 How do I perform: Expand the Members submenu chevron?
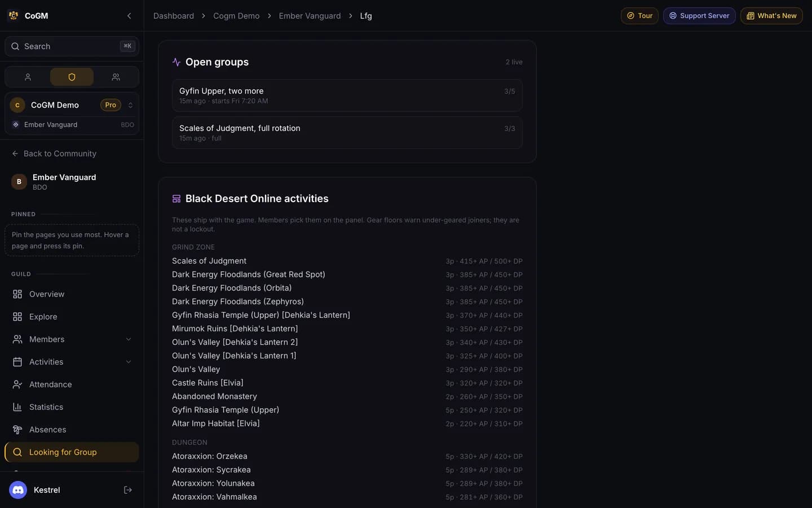[129, 339]
